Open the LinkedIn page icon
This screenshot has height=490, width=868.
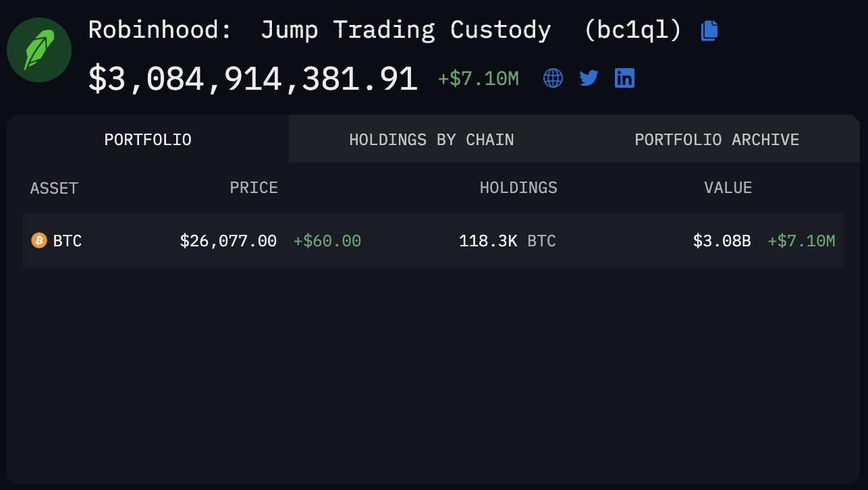click(624, 78)
